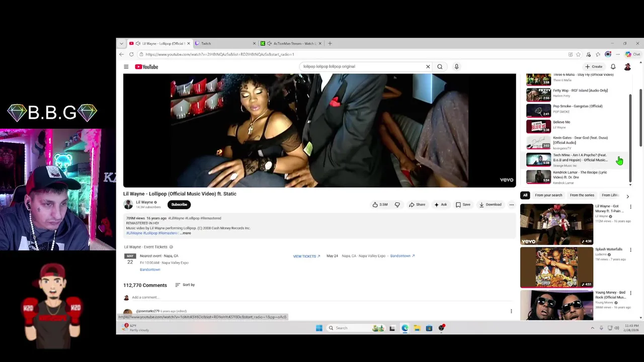Click the Event Tickets info icon
644x362 pixels.
(x=171, y=247)
